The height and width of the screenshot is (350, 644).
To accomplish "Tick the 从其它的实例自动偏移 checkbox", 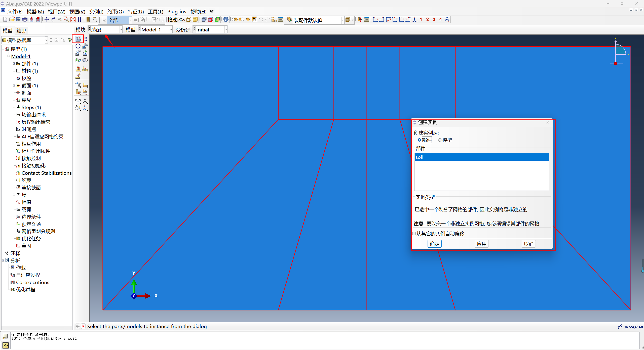I will (414, 234).
